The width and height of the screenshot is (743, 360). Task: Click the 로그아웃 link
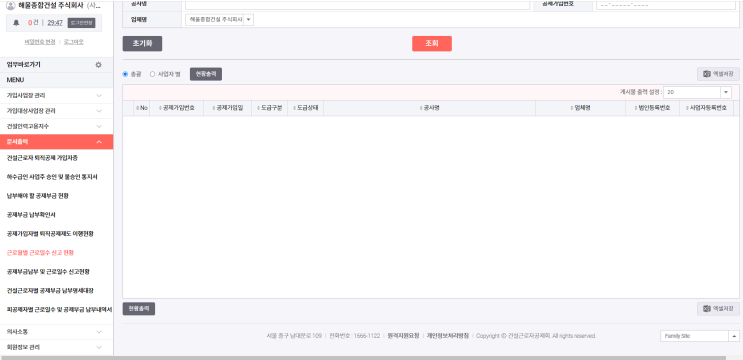[73, 42]
